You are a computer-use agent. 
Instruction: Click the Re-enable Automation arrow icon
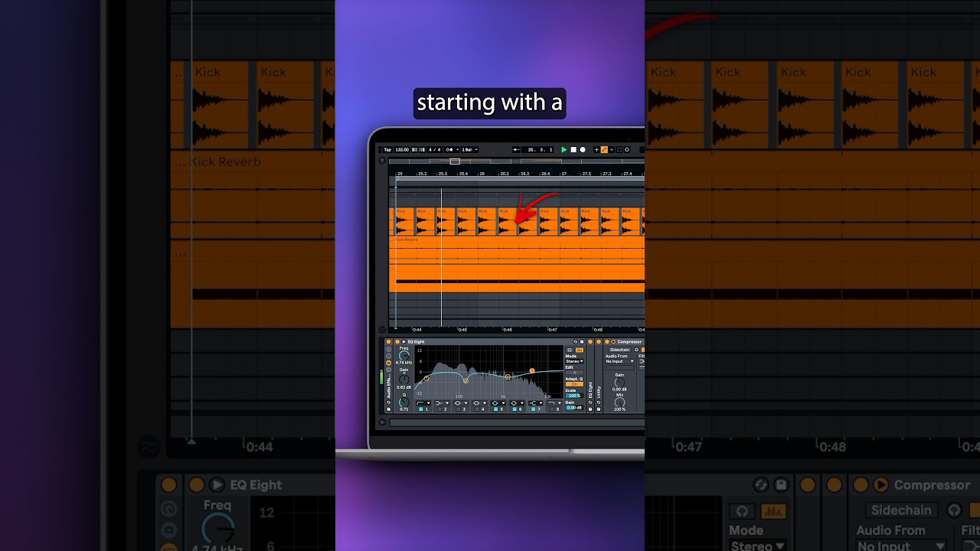pos(612,150)
